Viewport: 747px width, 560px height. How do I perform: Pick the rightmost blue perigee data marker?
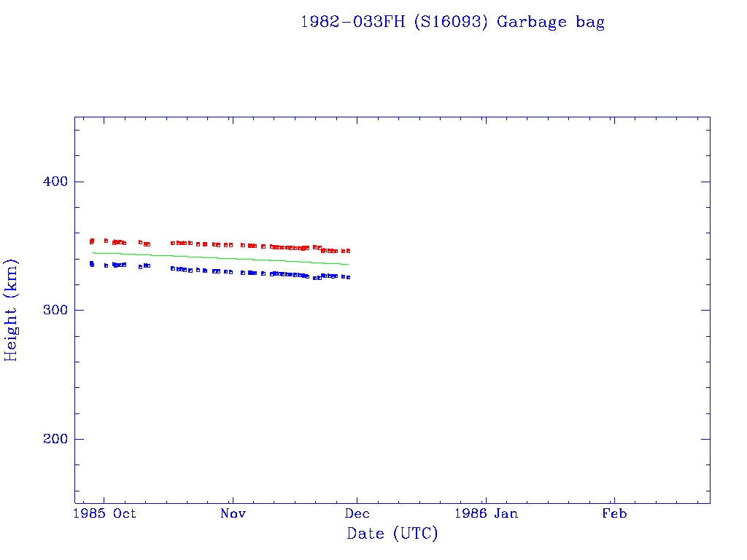click(348, 277)
